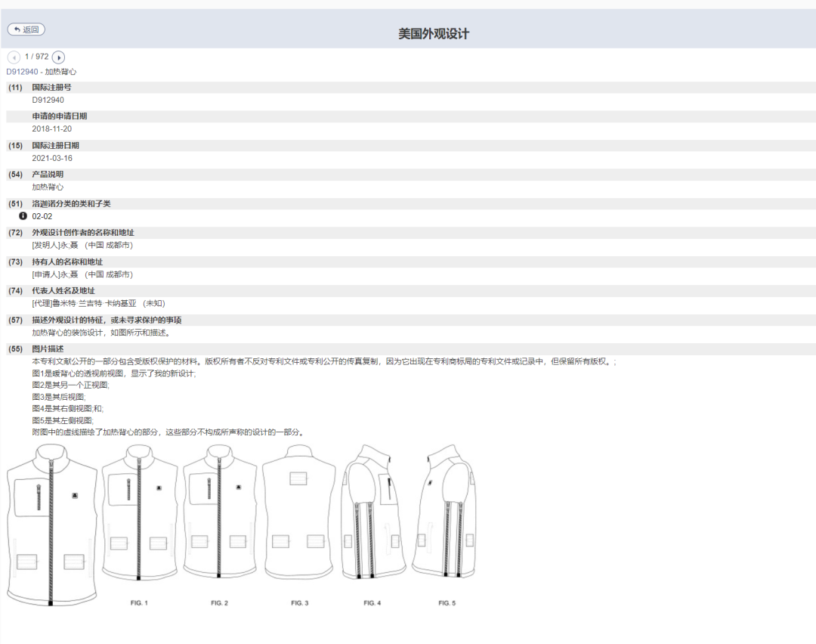Open the FIG. 5 left side thumbnail
816x644 pixels.
pos(444,512)
